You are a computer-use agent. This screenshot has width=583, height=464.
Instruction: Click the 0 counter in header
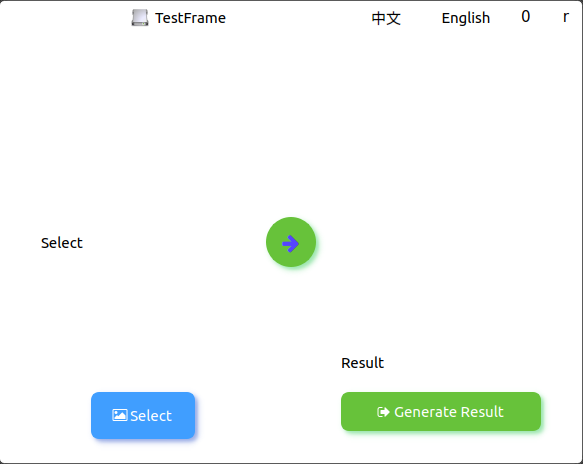click(525, 16)
